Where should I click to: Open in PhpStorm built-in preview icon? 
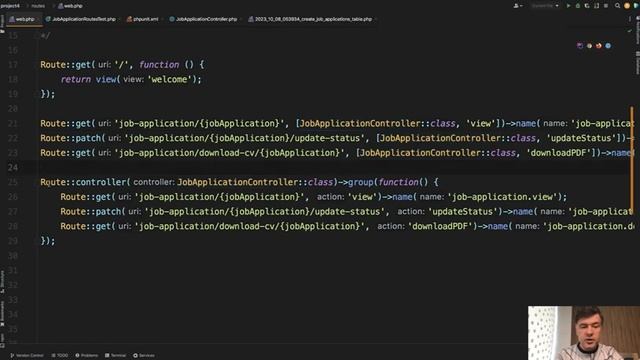click(x=580, y=46)
